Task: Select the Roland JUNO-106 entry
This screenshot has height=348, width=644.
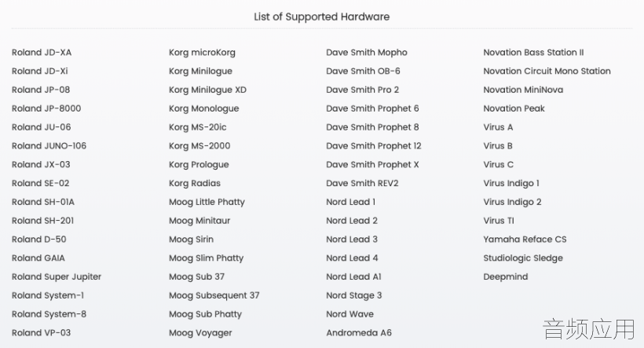Action: [49, 146]
